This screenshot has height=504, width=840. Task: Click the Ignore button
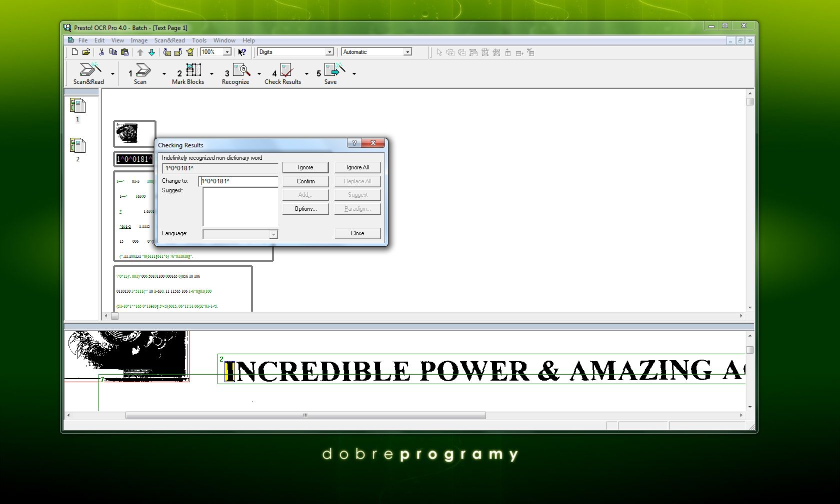[x=305, y=167]
